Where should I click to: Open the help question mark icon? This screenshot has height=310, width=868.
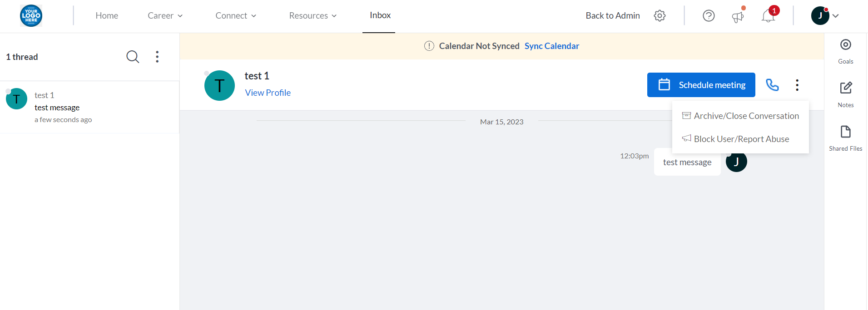[x=709, y=15]
